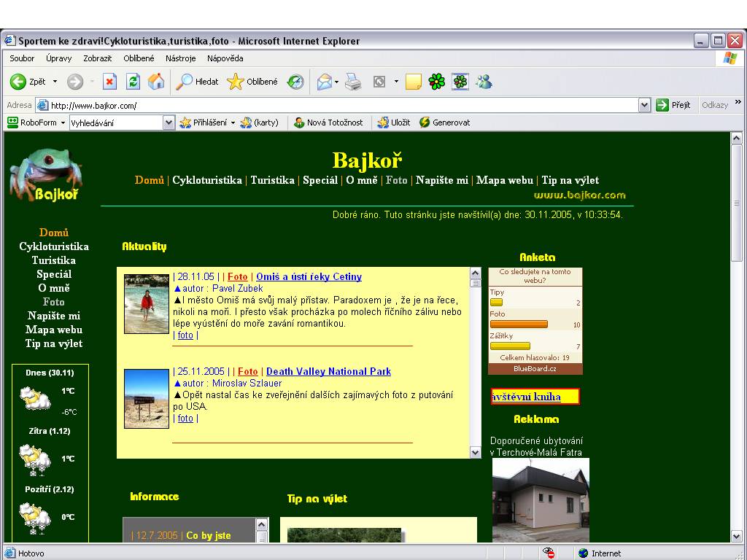This screenshot has width=747, height=560.
Task: Open the návštěvní kniha guestbook link
Action: (x=526, y=397)
